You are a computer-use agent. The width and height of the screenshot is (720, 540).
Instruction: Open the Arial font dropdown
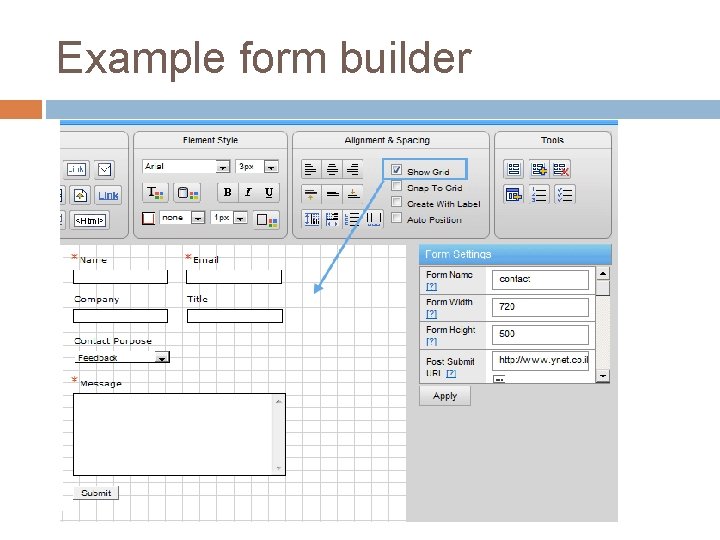click(223, 167)
